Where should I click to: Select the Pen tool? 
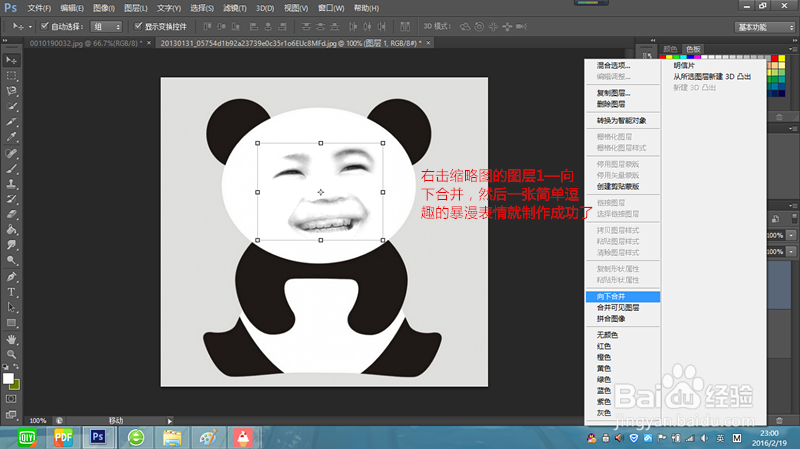(11, 277)
